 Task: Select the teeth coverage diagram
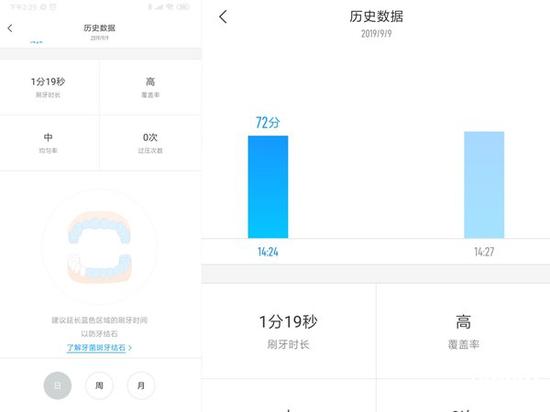[100, 247]
